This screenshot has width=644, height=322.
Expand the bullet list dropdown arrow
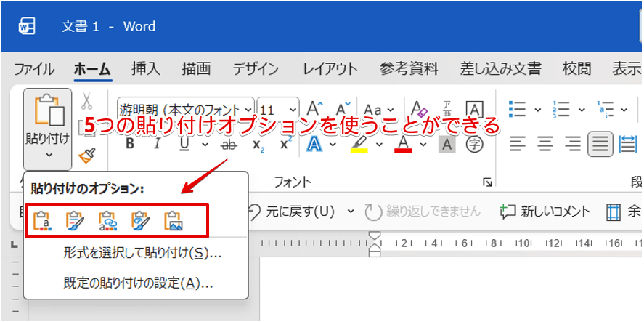point(537,110)
